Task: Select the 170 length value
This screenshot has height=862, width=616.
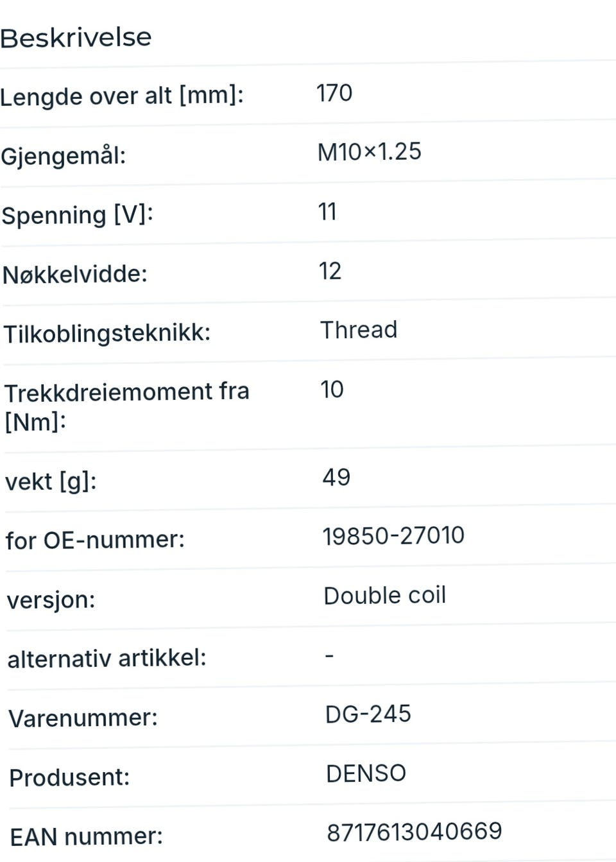Action: tap(334, 93)
